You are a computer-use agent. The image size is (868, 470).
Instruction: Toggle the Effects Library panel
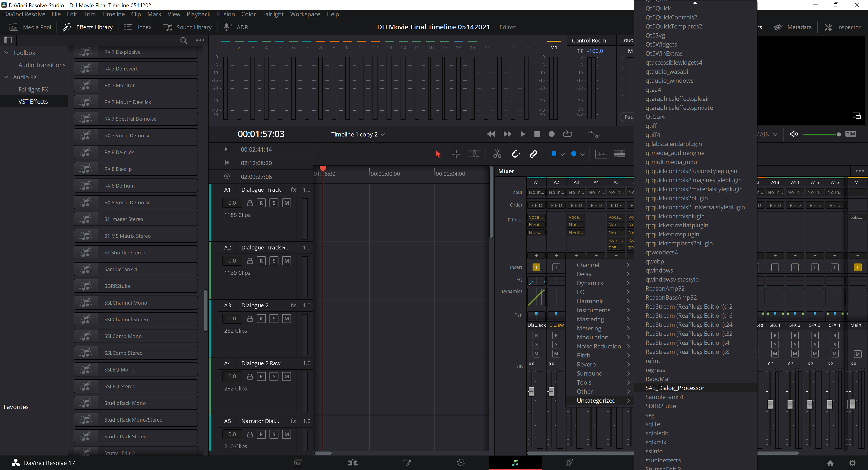point(88,27)
